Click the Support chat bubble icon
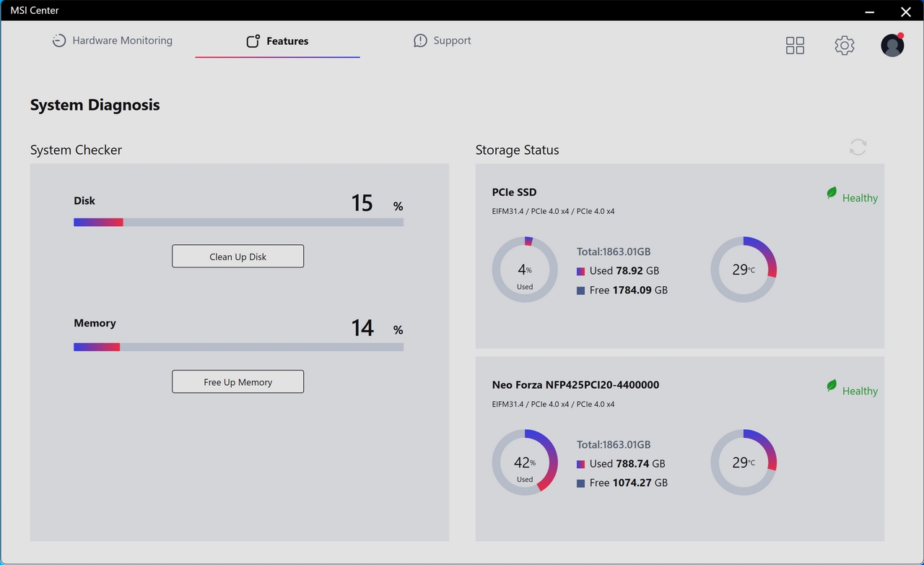 (420, 40)
